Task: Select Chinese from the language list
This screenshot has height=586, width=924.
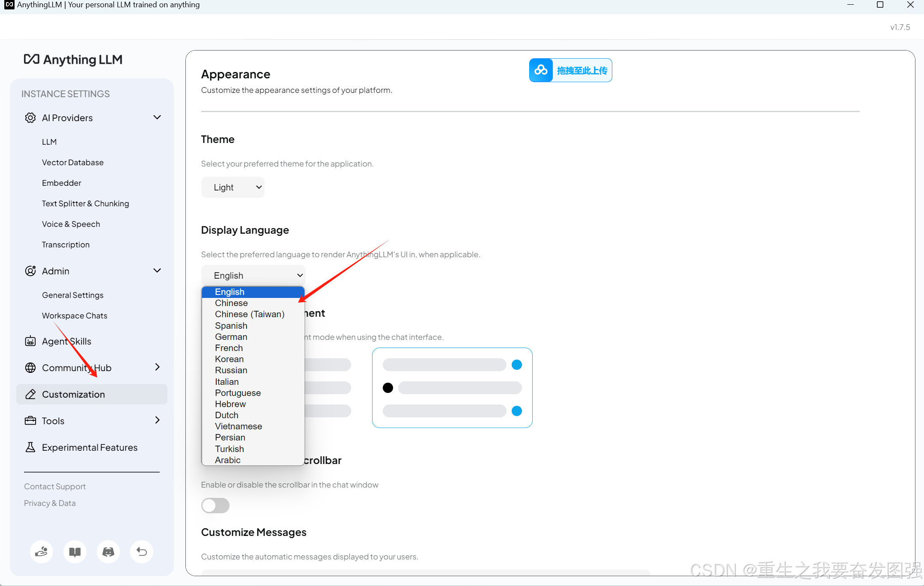Action: click(231, 303)
